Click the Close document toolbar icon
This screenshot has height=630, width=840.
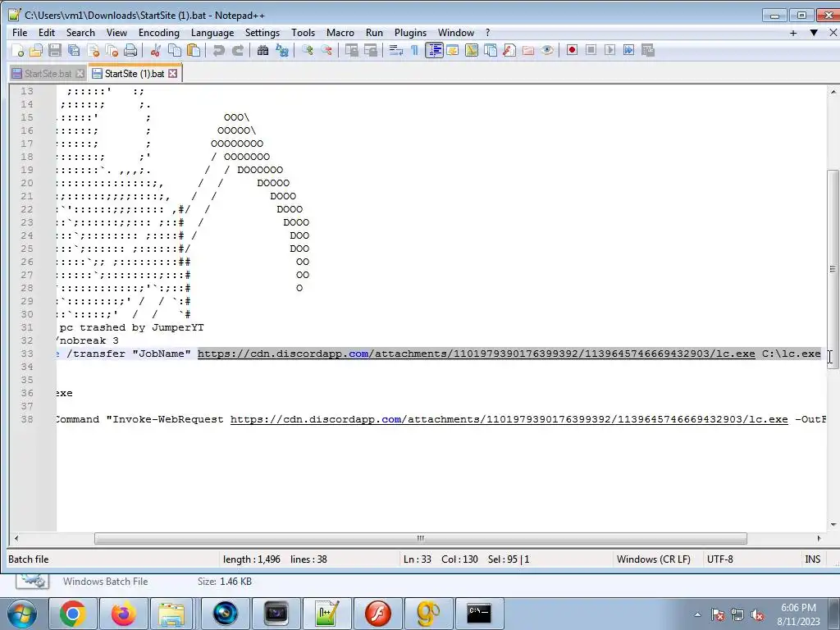[x=94, y=50]
